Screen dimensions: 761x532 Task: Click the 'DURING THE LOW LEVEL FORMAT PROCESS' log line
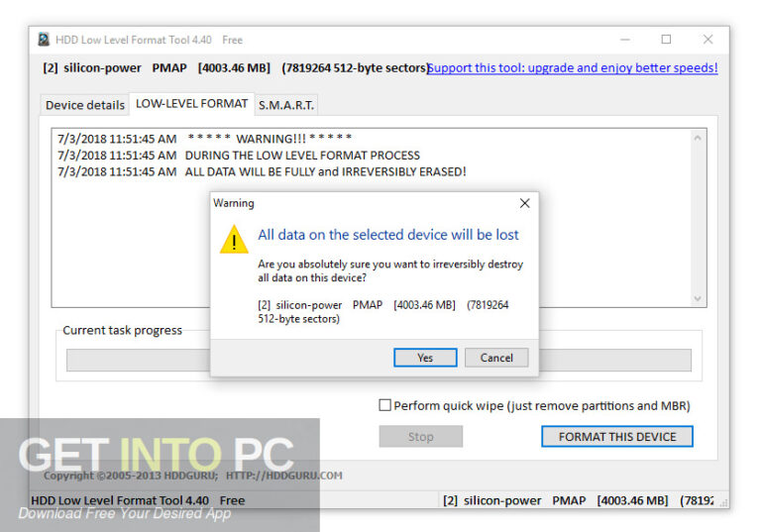[x=239, y=156]
